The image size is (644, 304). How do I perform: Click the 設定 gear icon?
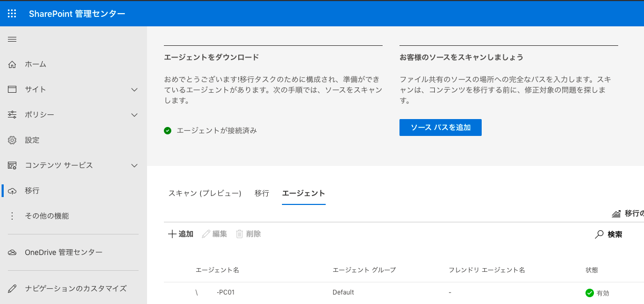12,140
